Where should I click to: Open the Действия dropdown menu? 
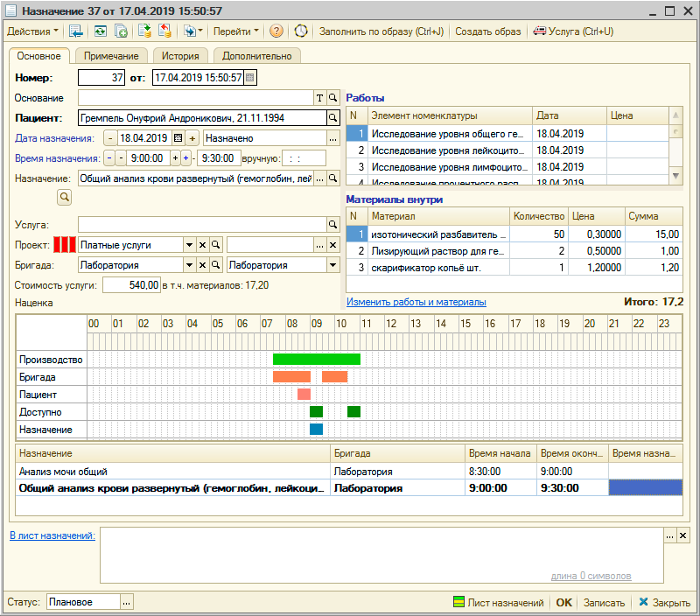(x=33, y=31)
